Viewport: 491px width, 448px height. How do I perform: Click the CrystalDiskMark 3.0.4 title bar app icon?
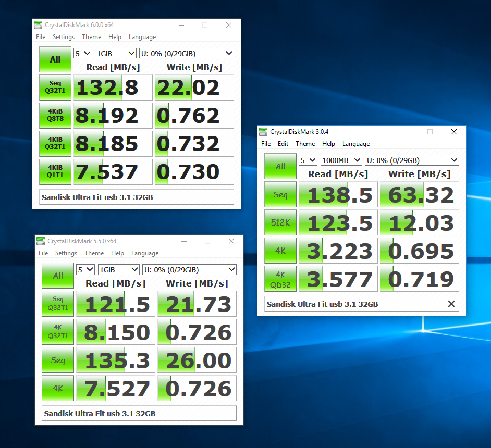pos(263,132)
